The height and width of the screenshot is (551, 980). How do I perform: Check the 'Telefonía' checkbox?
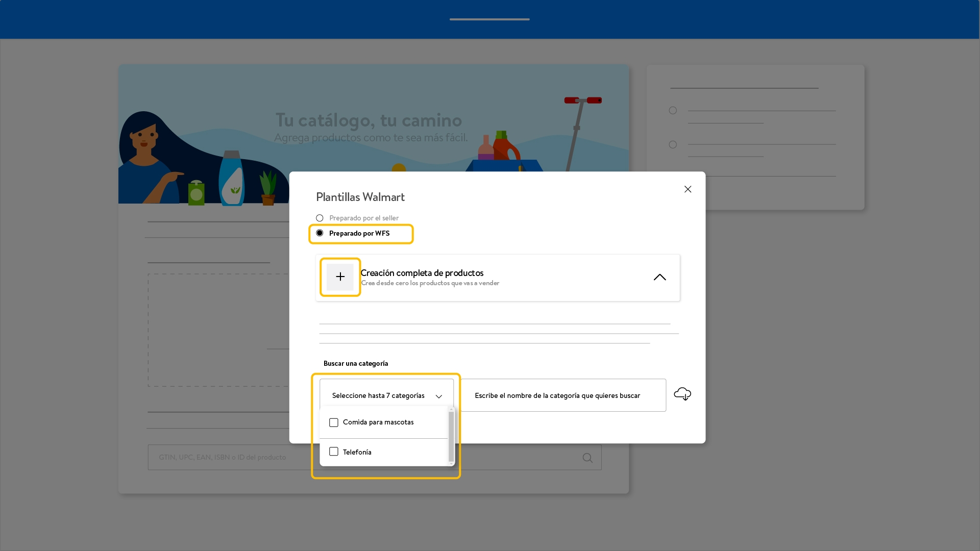point(334,452)
